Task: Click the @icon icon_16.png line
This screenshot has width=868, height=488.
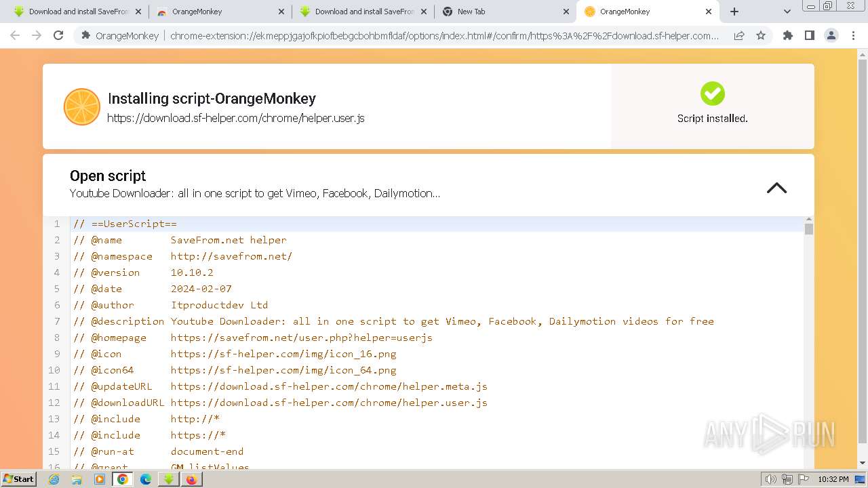Action: click(235, 354)
